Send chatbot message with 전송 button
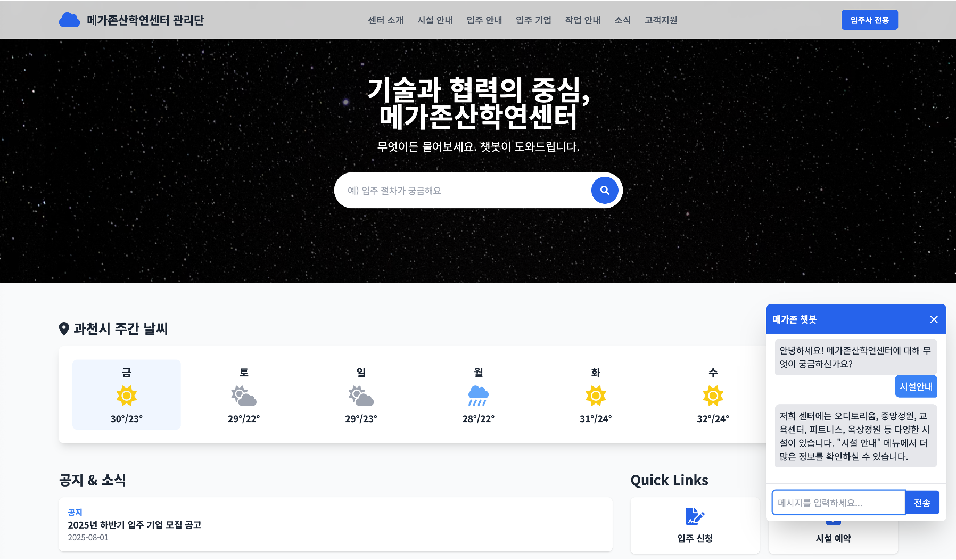Viewport: 956px width, 560px height. [x=922, y=503]
